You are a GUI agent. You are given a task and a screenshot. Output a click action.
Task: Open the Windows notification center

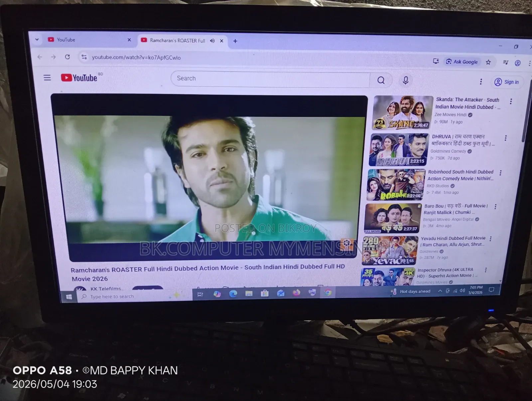click(491, 290)
